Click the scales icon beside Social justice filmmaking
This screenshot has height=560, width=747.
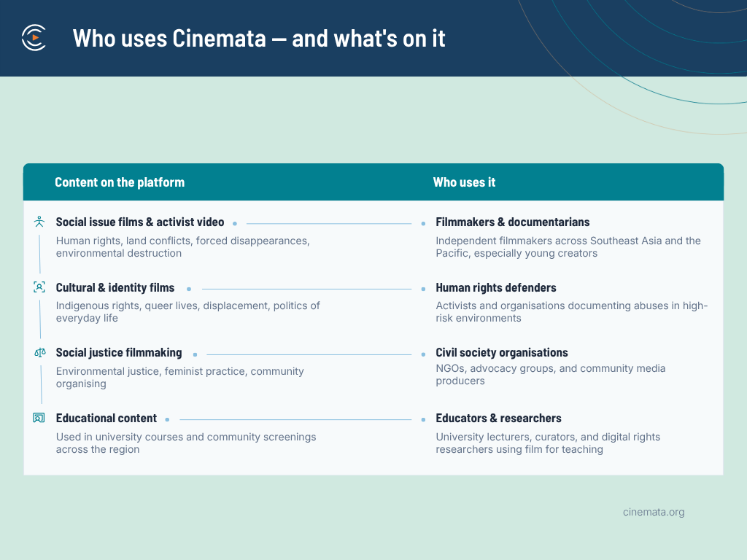40,352
